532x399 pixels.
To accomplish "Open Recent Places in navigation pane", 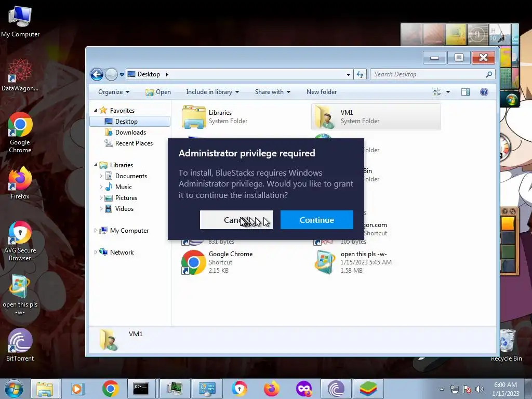I will tap(134, 143).
